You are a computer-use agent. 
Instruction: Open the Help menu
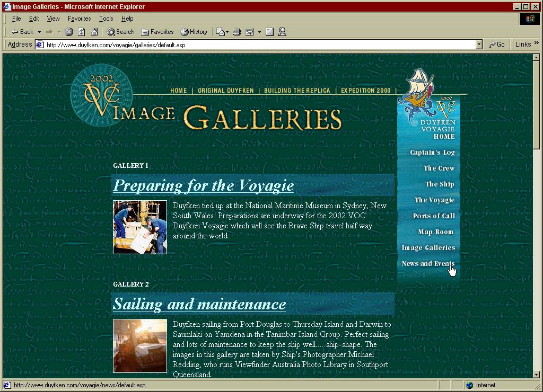point(127,19)
